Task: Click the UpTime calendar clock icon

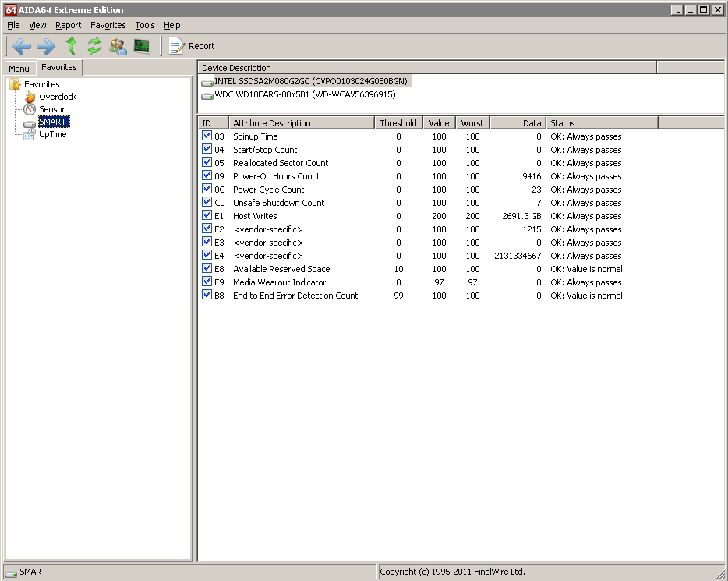Action: [30, 134]
